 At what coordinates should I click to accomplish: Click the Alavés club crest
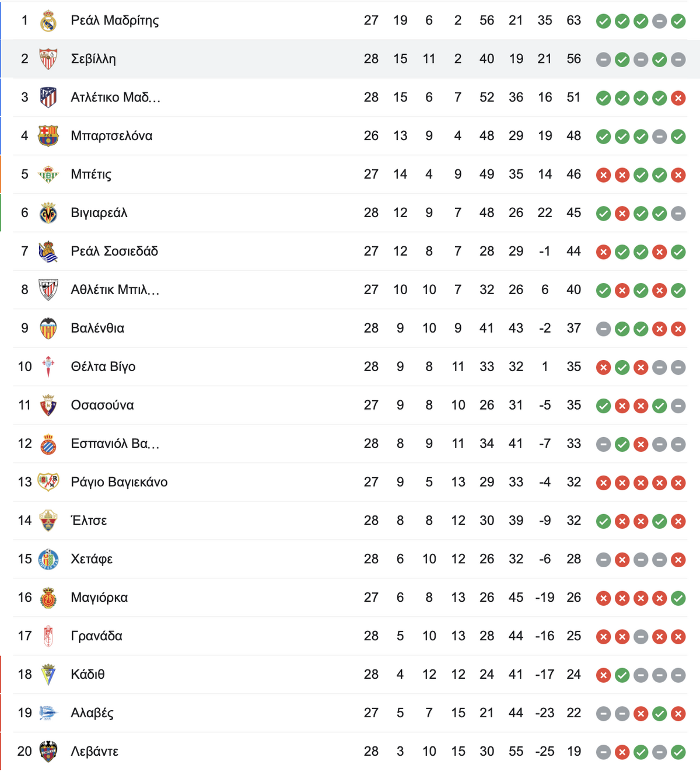pyautogui.click(x=48, y=713)
